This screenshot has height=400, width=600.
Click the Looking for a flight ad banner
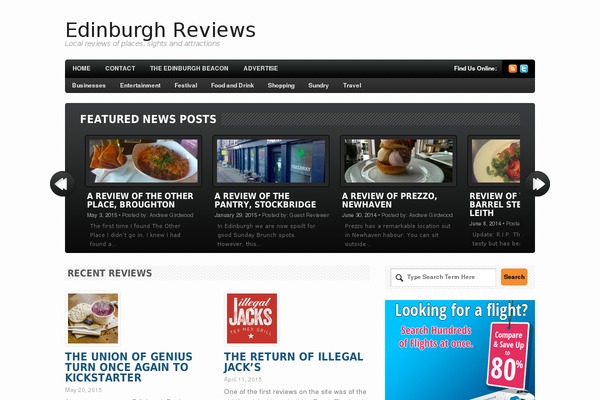[460, 350]
